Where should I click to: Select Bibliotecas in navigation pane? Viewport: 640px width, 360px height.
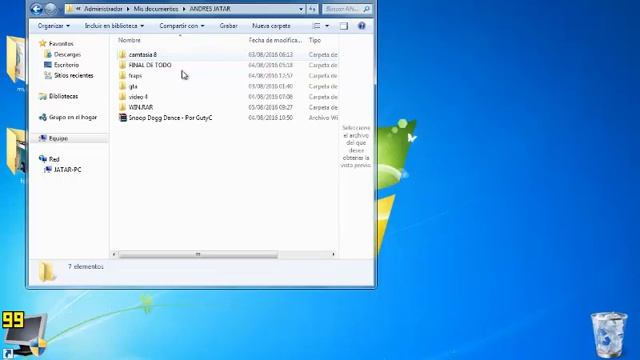[x=63, y=96]
